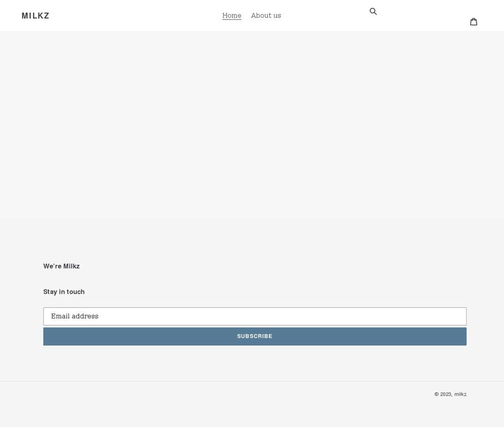This screenshot has height=427, width=504.
Task: Click the Subscribe button
Action: coord(255,336)
